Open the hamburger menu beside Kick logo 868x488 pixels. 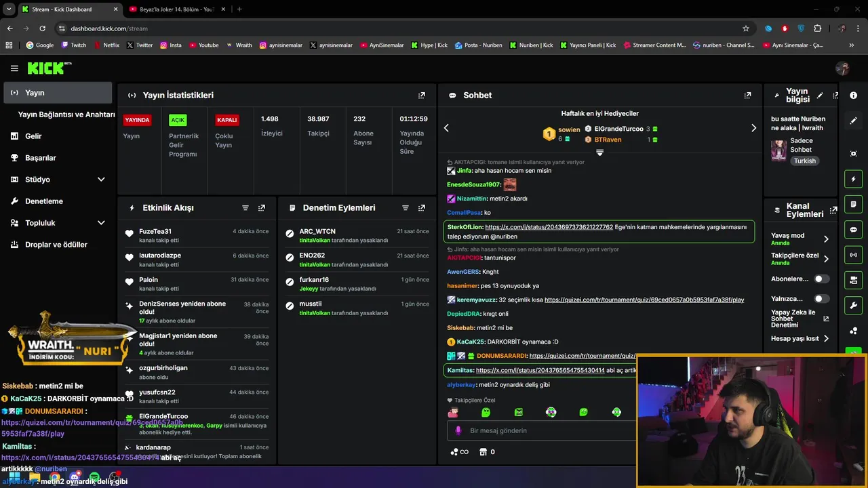14,68
